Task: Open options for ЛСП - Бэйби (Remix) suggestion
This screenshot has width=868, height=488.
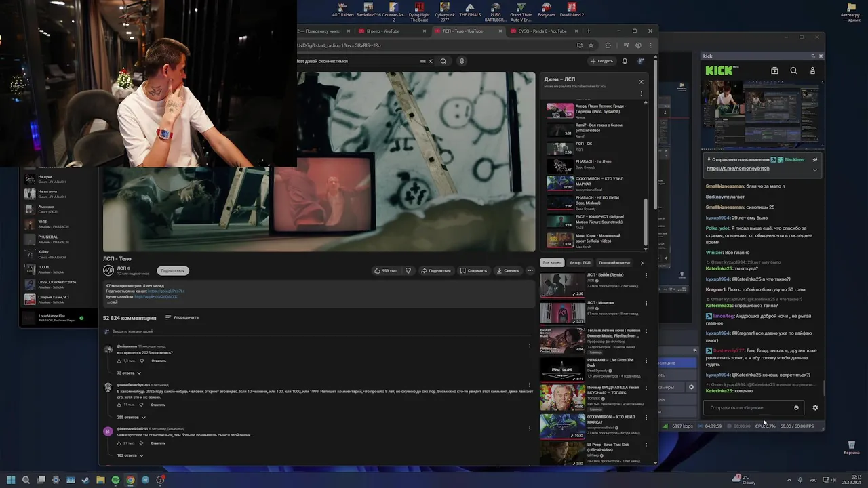Action: [646, 276]
